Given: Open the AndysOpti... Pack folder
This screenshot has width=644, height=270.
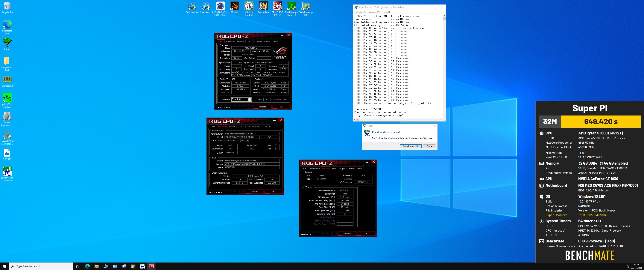Looking at the screenshot, I should (7, 64).
